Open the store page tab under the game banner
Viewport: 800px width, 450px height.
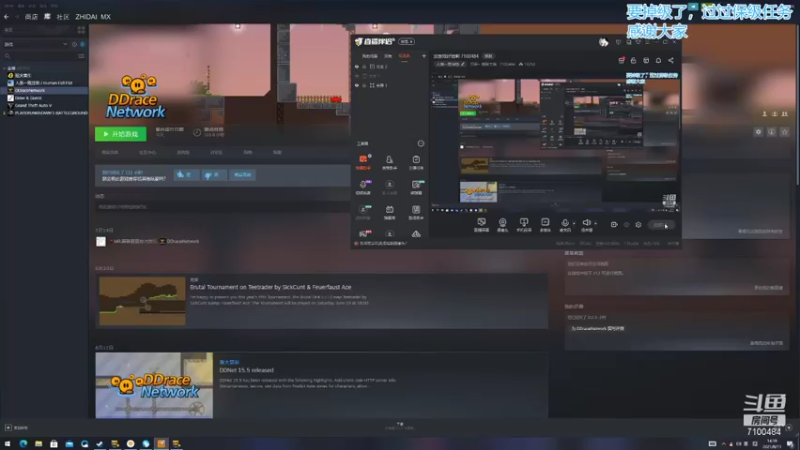click(x=110, y=153)
